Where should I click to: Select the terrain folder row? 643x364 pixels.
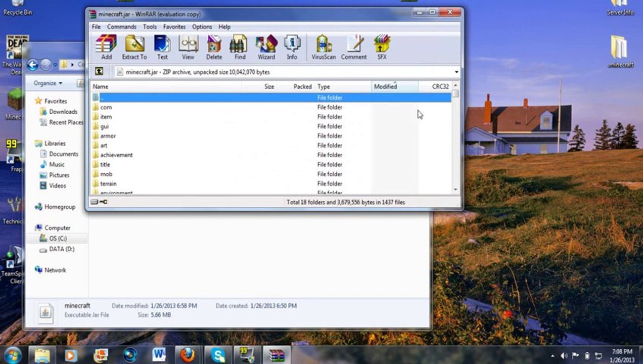(x=271, y=184)
